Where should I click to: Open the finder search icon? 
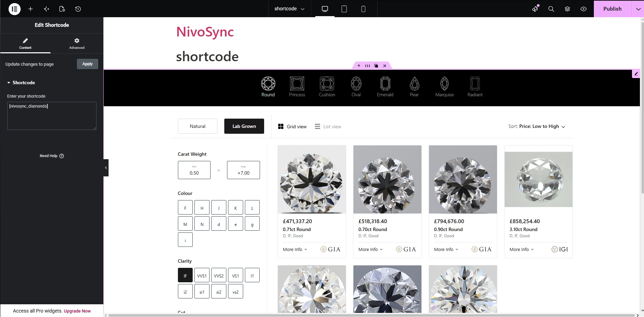[x=551, y=9]
